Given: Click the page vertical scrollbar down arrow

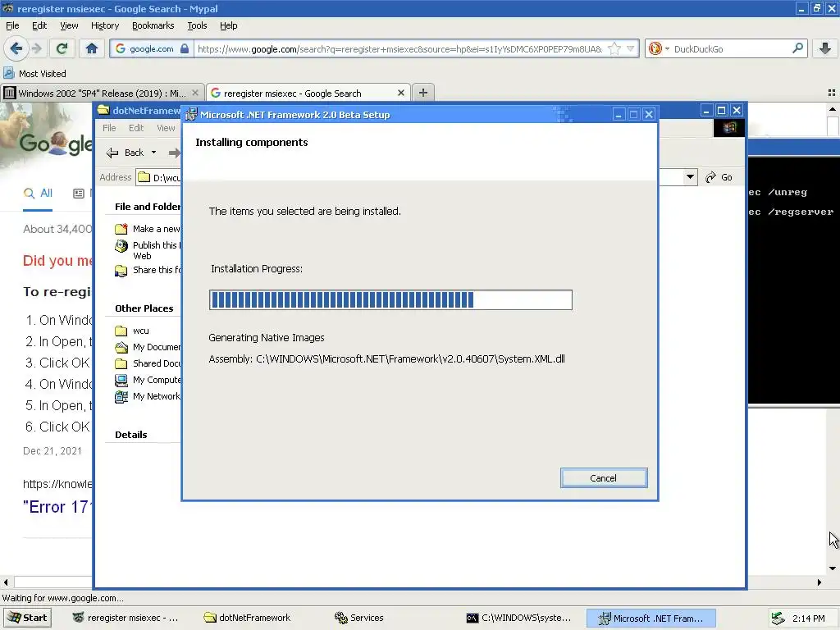Looking at the screenshot, I should pos(833,568).
